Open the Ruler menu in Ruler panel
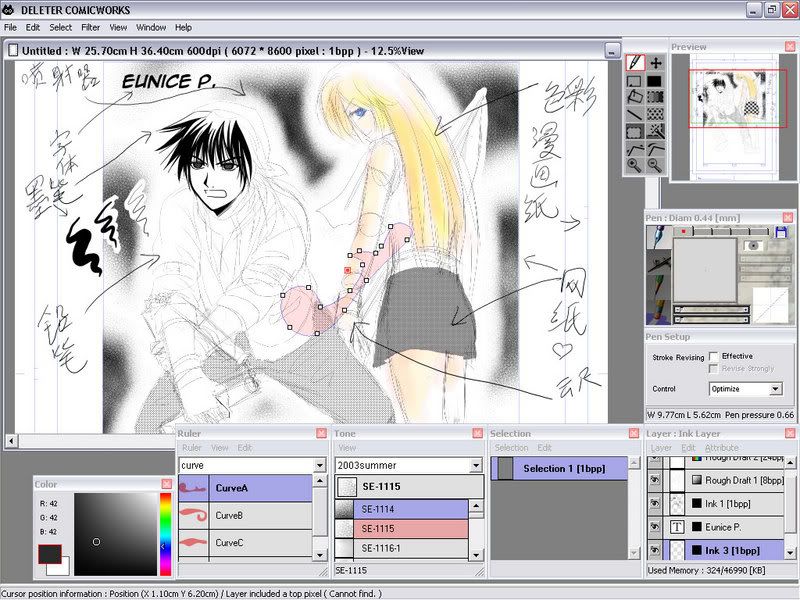Viewport: 800px width, 600px height. tap(192, 447)
